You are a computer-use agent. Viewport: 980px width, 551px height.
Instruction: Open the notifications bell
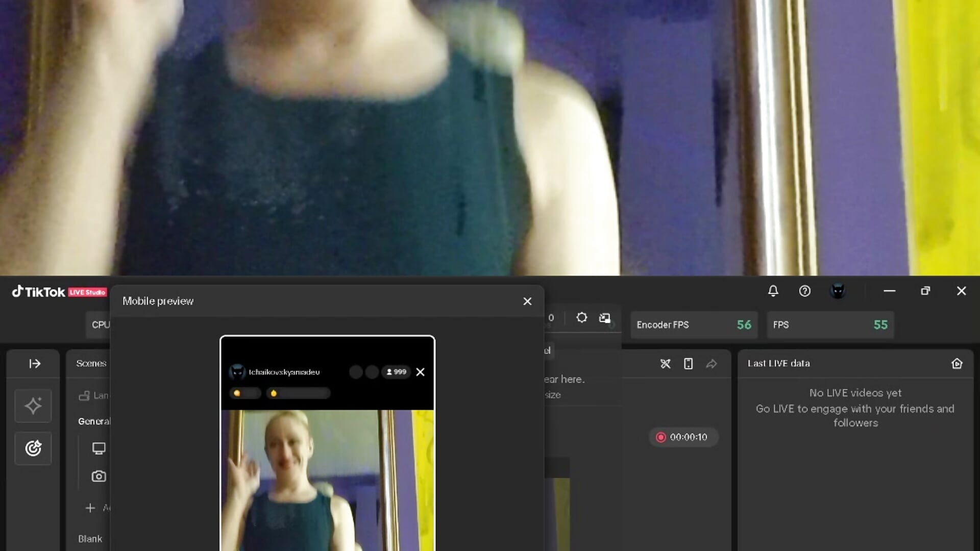(x=773, y=291)
